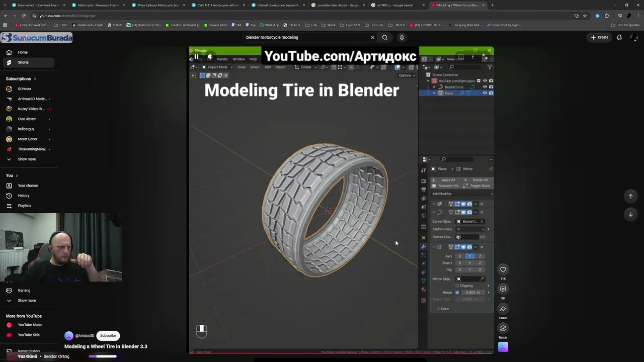Open the Murat Soner subscription channel

[29, 139]
